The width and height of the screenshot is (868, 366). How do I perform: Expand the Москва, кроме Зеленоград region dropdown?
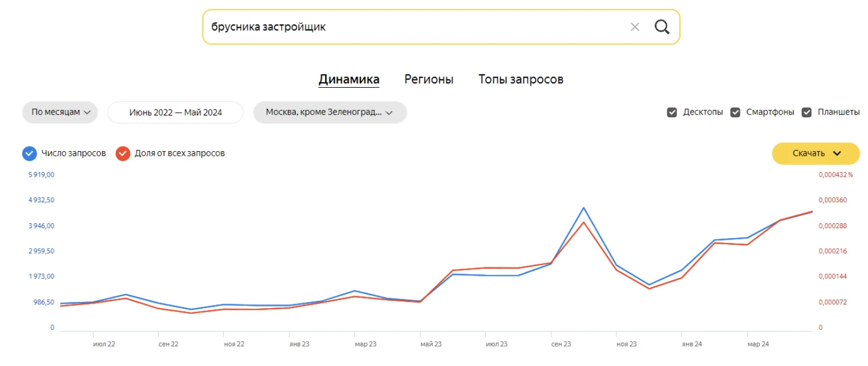pyautogui.click(x=330, y=112)
